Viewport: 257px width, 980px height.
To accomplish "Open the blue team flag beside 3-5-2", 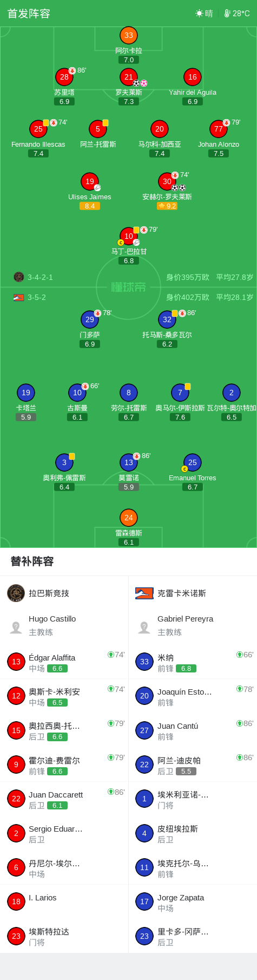I will (x=19, y=297).
